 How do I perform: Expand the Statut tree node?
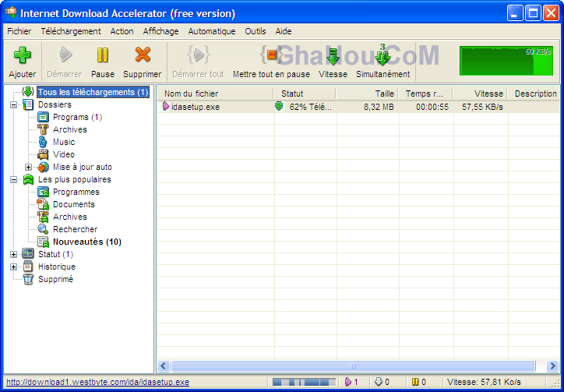[x=14, y=255]
